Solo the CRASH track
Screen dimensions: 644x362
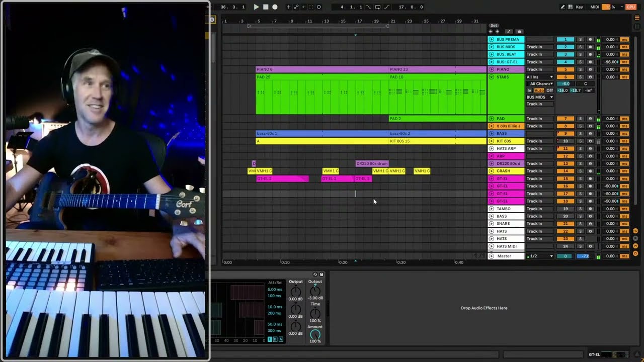point(580,171)
